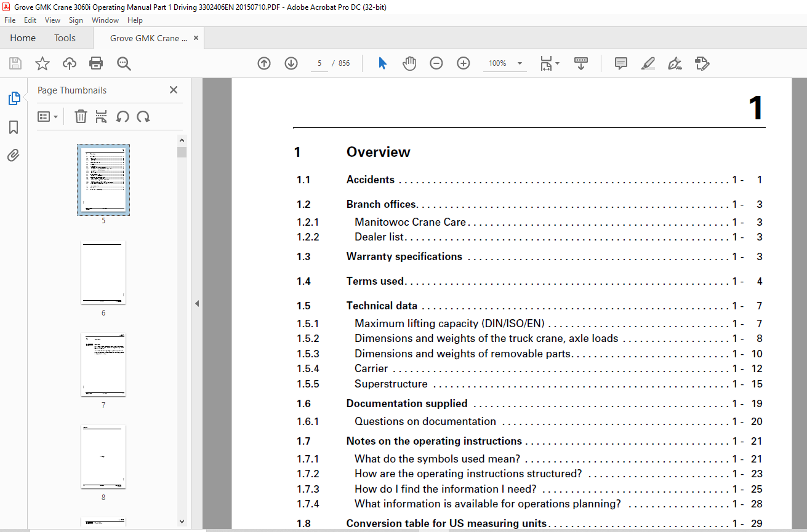Image resolution: width=807 pixels, height=532 pixels.
Task: Open the Window menu
Action: click(105, 20)
